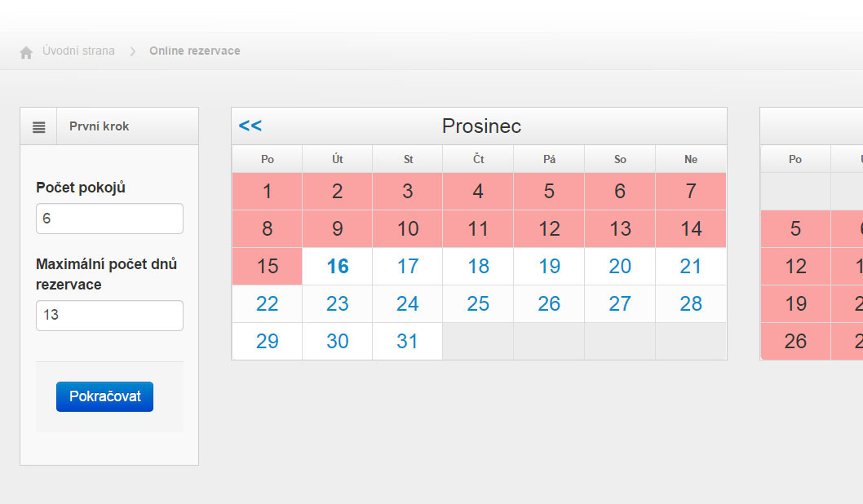Pick December 24 in the calendar
Viewport: 863px width, 504px height.
tap(408, 303)
